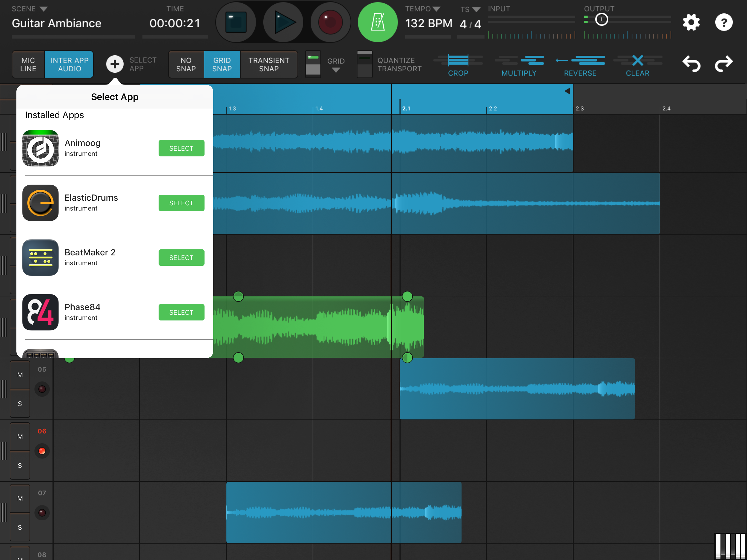Switch to the Mic Line input tab
Viewport: 747px width, 560px height.
click(x=28, y=64)
